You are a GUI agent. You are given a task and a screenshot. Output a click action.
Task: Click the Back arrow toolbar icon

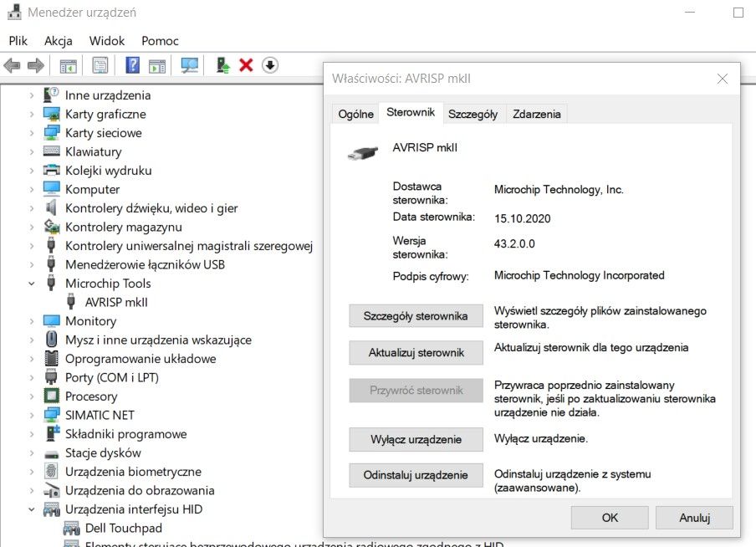pyautogui.click(x=12, y=65)
